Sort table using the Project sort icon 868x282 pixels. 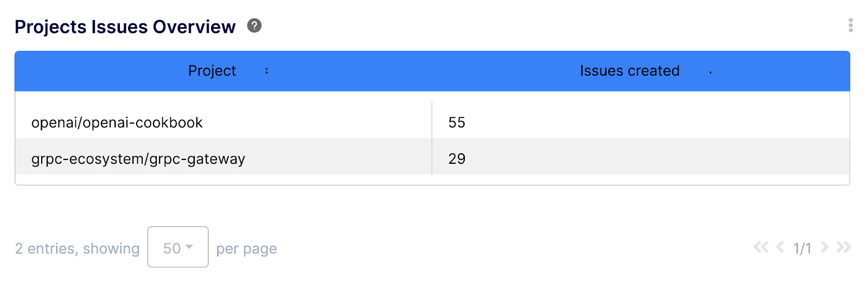pyautogui.click(x=266, y=71)
